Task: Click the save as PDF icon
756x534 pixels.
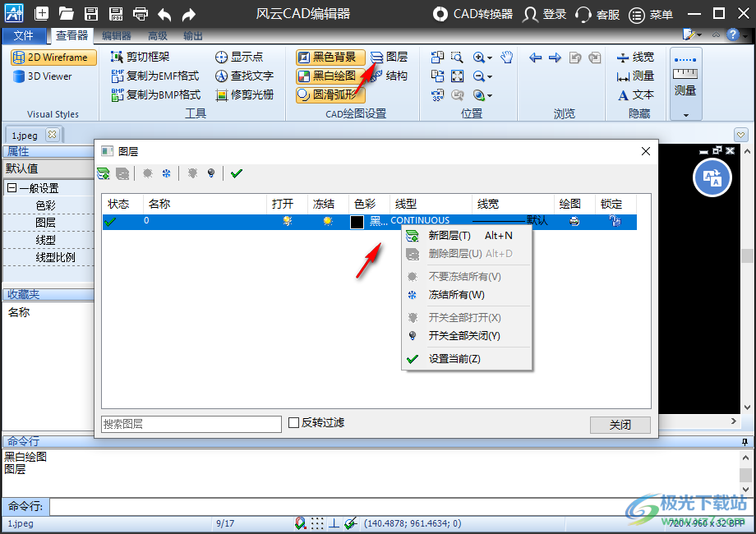Action: pos(116,13)
